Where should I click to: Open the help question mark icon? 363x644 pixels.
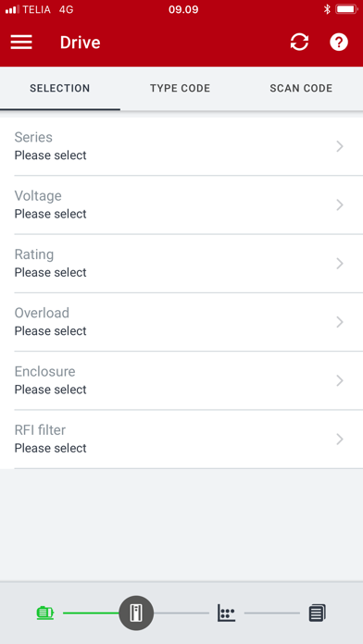pos(339,42)
